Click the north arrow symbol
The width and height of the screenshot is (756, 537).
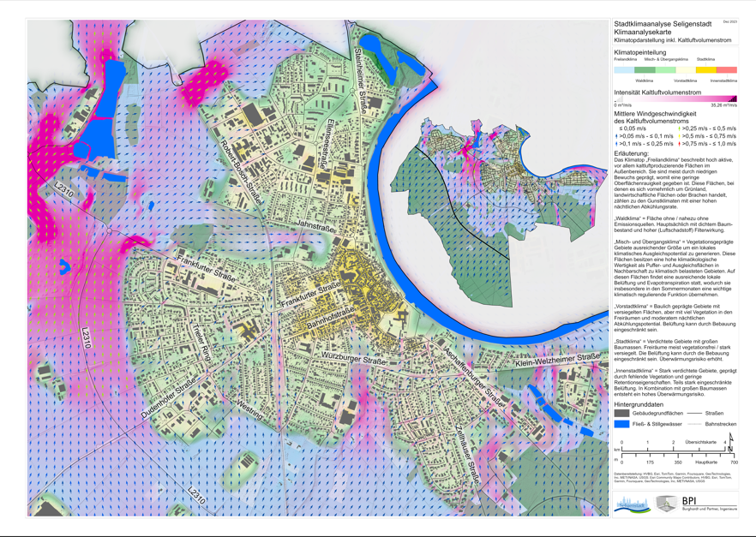[730, 441]
